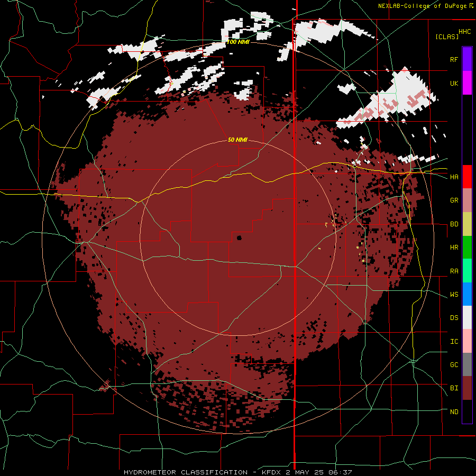Click the UK legend label
Screen dimensions: 476x476
(x=454, y=83)
